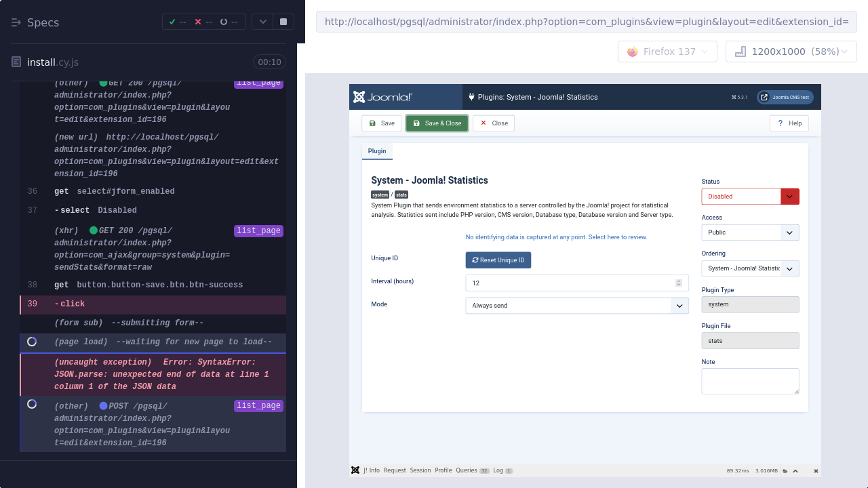Viewport: 868px width, 488px height.
Task: Open the Ordering dropdown
Action: (750, 268)
